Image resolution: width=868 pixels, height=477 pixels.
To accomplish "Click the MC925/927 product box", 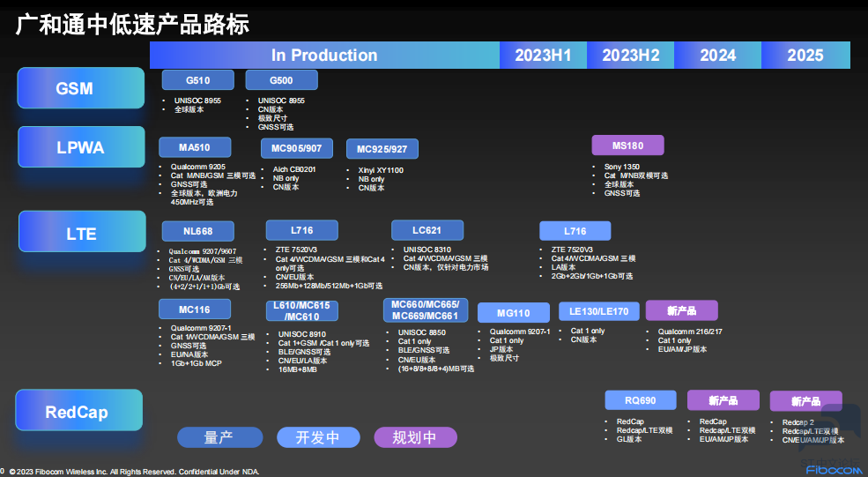I will (382, 149).
